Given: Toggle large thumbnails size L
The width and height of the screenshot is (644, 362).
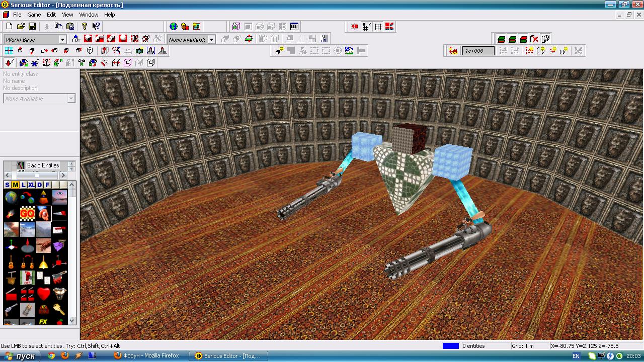Looking at the screenshot, I should click(24, 185).
